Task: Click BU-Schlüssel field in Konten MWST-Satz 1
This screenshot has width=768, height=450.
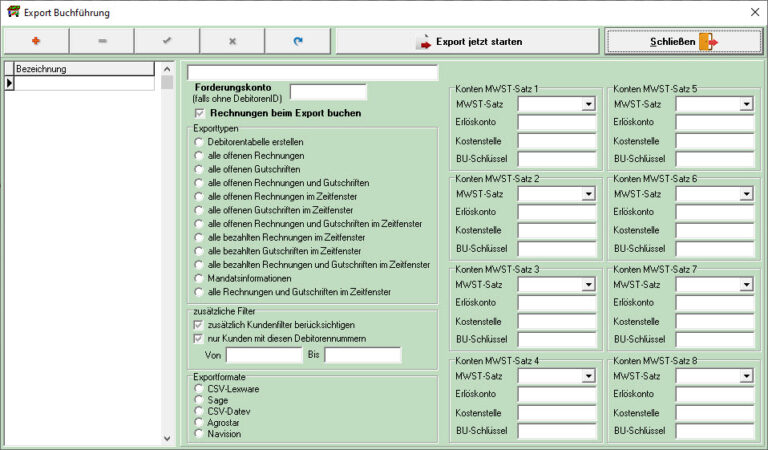Action: click(x=557, y=159)
